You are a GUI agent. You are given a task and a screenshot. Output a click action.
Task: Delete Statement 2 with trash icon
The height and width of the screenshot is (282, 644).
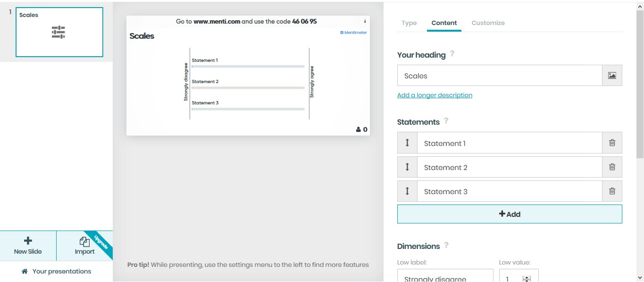612,167
